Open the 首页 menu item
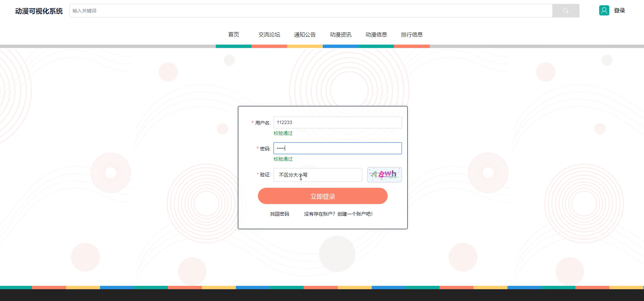The image size is (644, 301). pyautogui.click(x=234, y=35)
